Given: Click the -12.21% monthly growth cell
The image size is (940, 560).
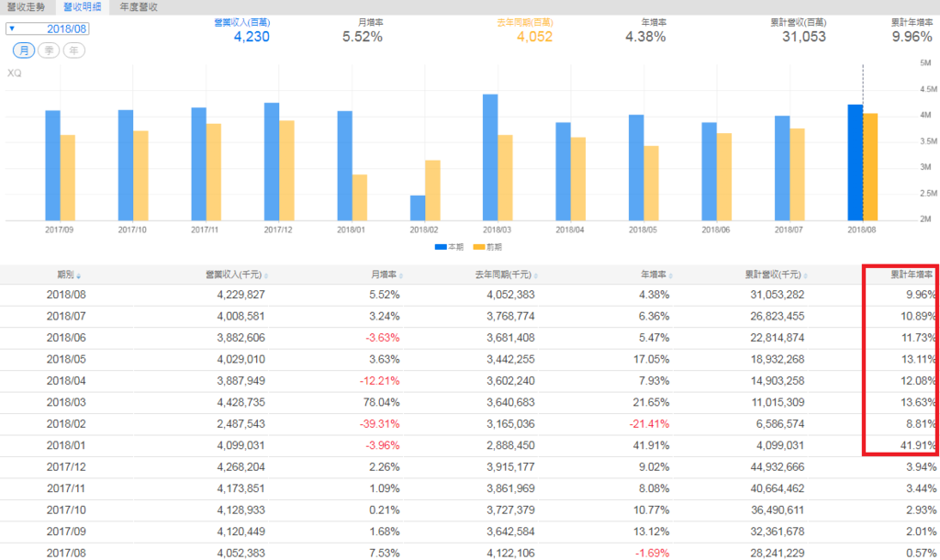Looking at the screenshot, I should coord(379,381).
